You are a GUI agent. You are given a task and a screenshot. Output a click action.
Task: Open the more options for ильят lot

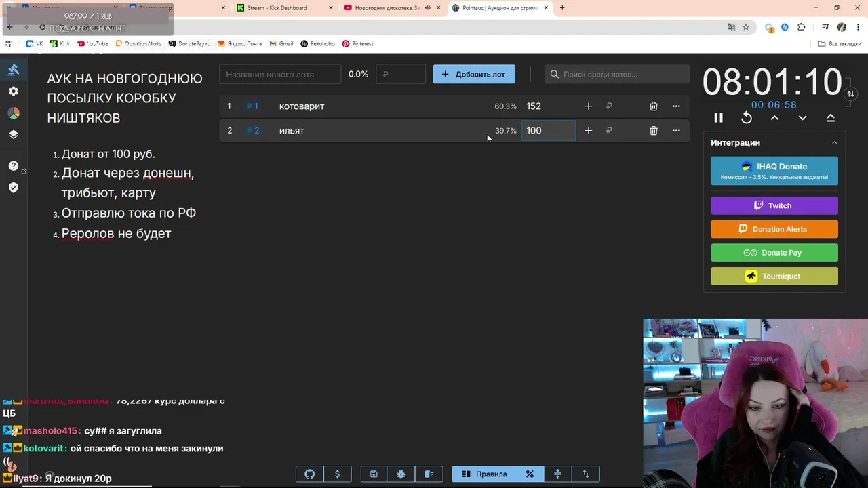click(676, 131)
